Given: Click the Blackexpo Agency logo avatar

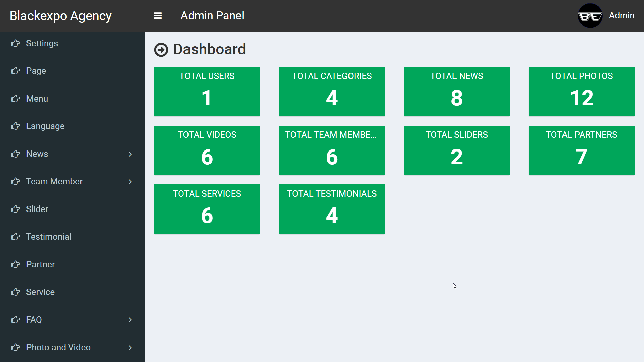Looking at the screenshot, I should point(590,16).
